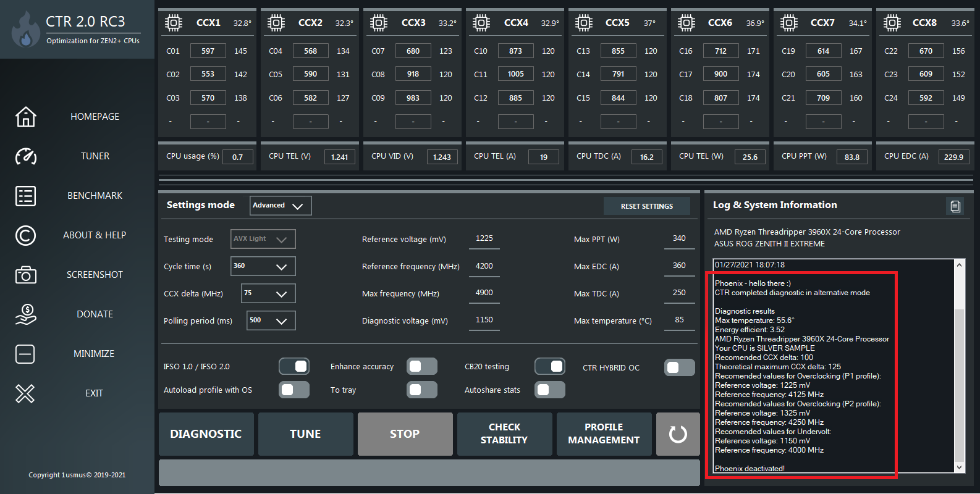This screenshot has width=980, height=494.
Task: Click the CCX3 chip icon
Action: (x=379, y=23)
